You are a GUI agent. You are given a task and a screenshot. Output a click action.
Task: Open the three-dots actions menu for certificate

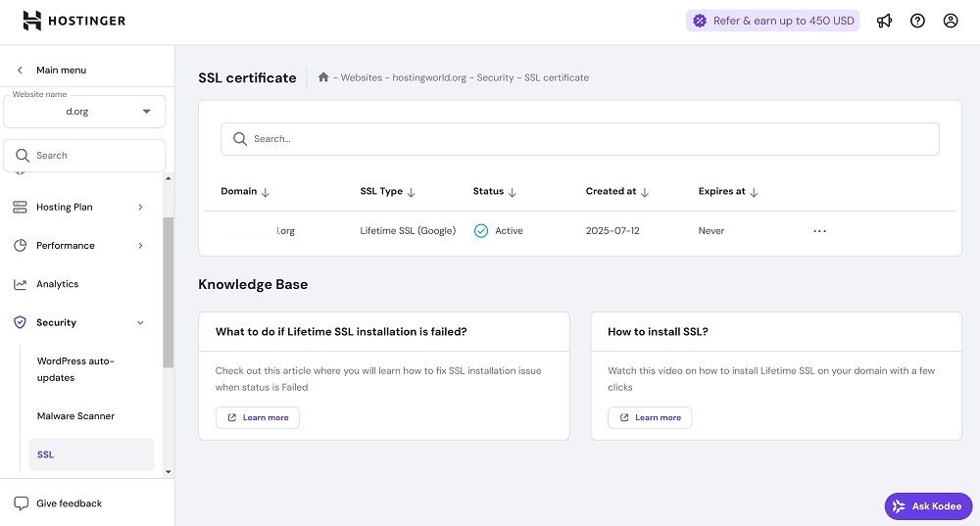tap(820, 231)
